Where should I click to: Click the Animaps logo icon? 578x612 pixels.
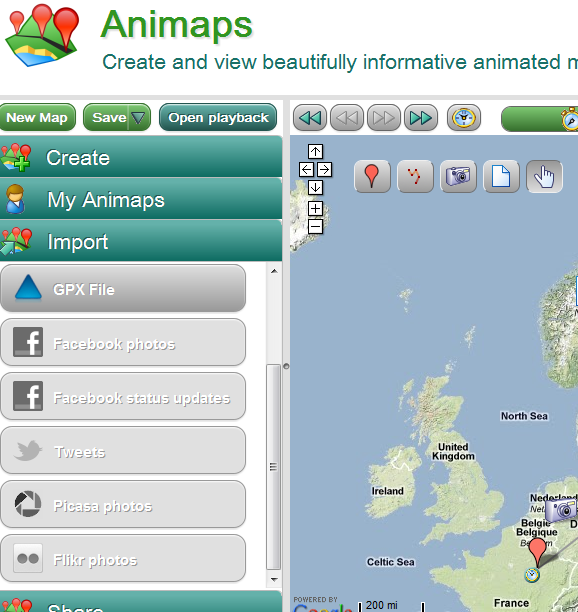(x=42, y=34)
